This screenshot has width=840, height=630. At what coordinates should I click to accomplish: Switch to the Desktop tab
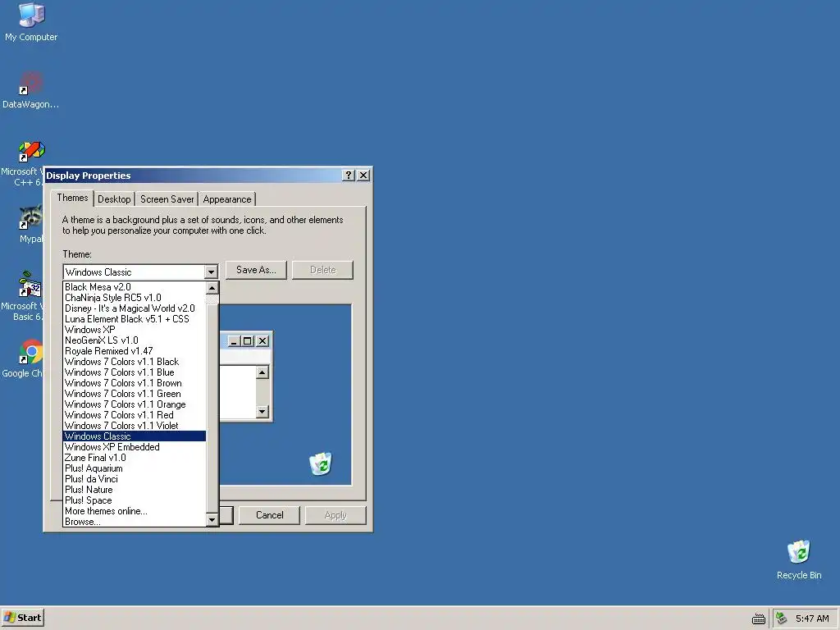click(x=114, y=199)
